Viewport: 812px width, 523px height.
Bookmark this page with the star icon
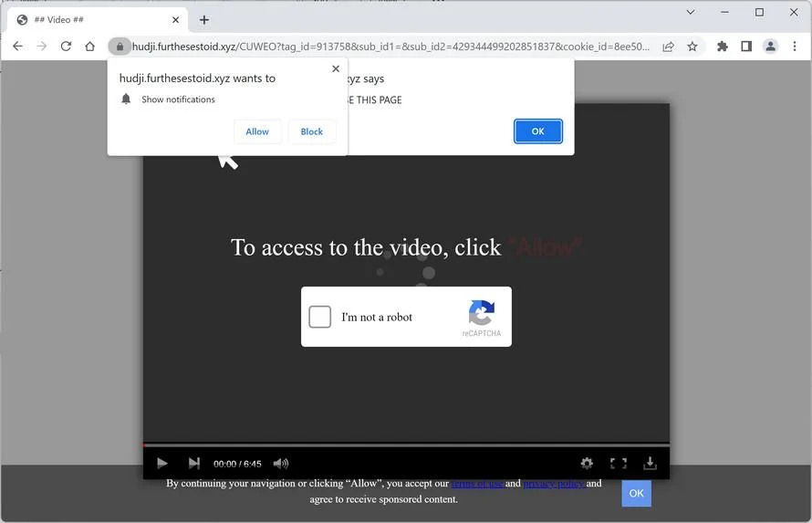point(692,47)
